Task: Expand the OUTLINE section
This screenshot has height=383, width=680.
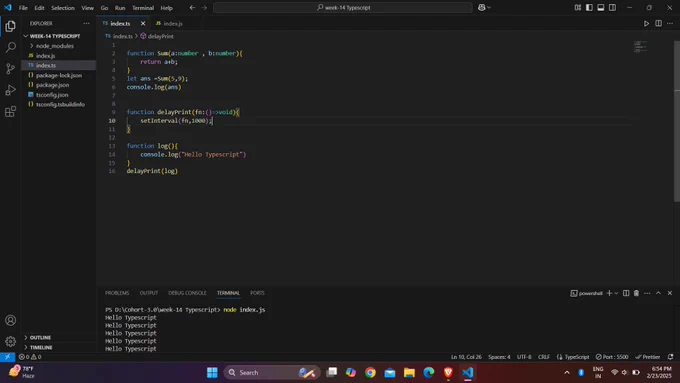Action: 40,337
